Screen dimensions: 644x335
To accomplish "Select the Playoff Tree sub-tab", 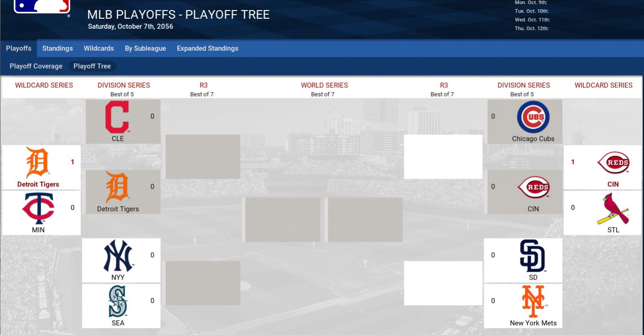I will 92,66.
